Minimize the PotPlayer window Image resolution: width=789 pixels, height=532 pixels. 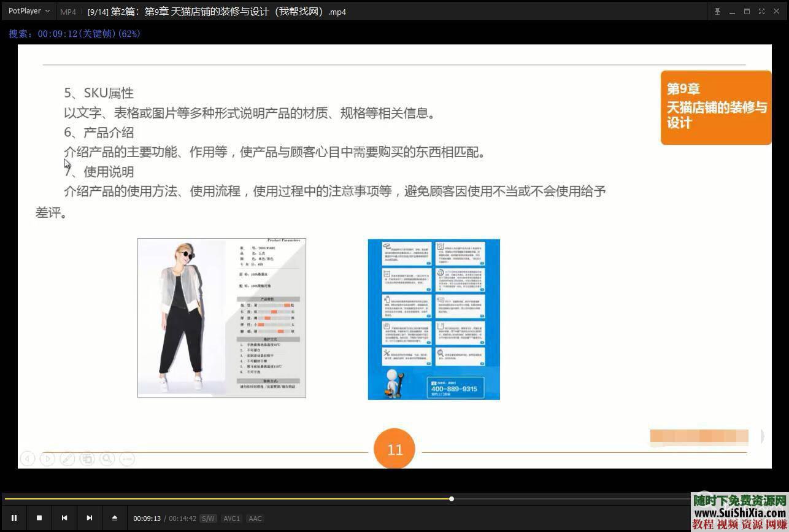tap(732, 11)
